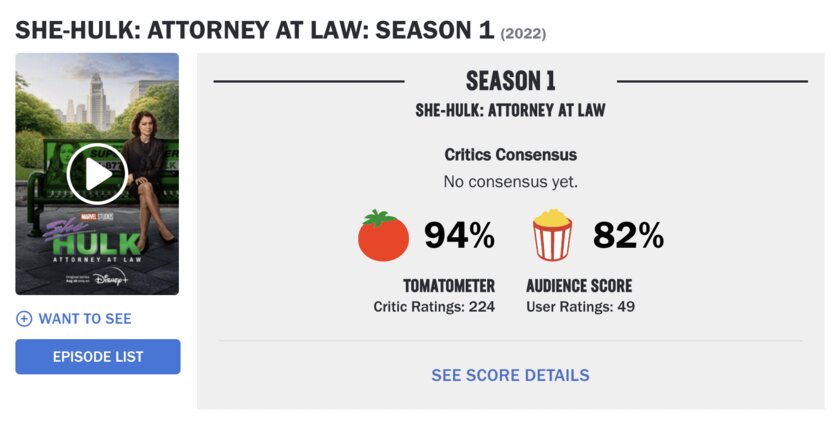Click the Season 1 heading in panel
Screen dimensions: 840x425
pos(511,81)
